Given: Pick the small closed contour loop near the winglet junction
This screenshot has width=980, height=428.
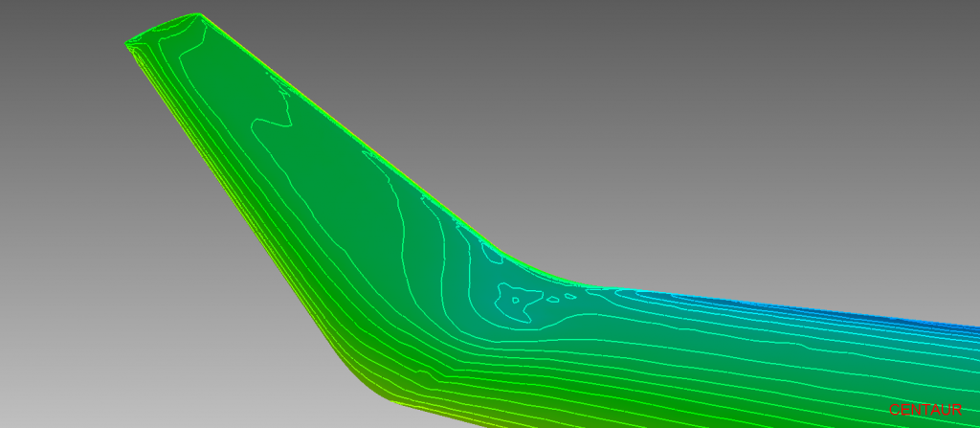Looking at the screenshot, I should tap(516, 301).
